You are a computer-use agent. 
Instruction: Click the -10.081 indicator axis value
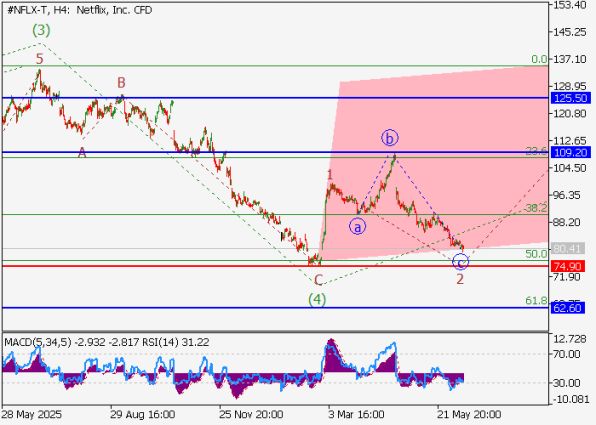pos(570,399)
